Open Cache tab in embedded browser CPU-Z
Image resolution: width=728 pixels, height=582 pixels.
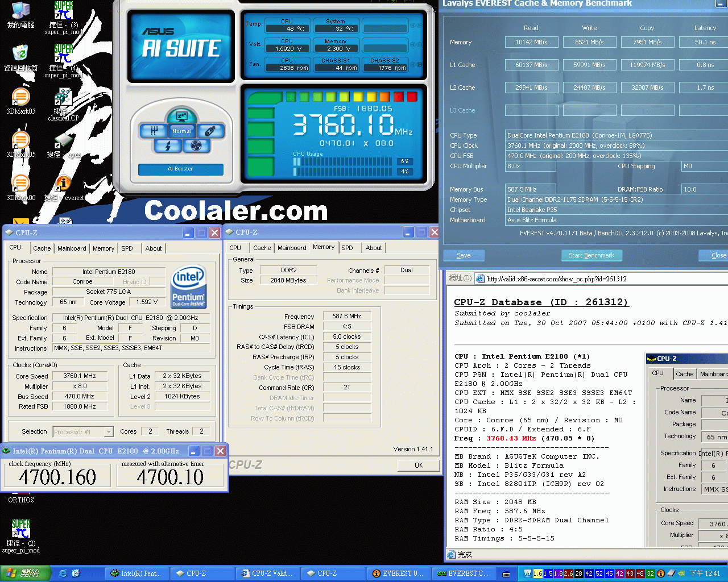[685, 374]
